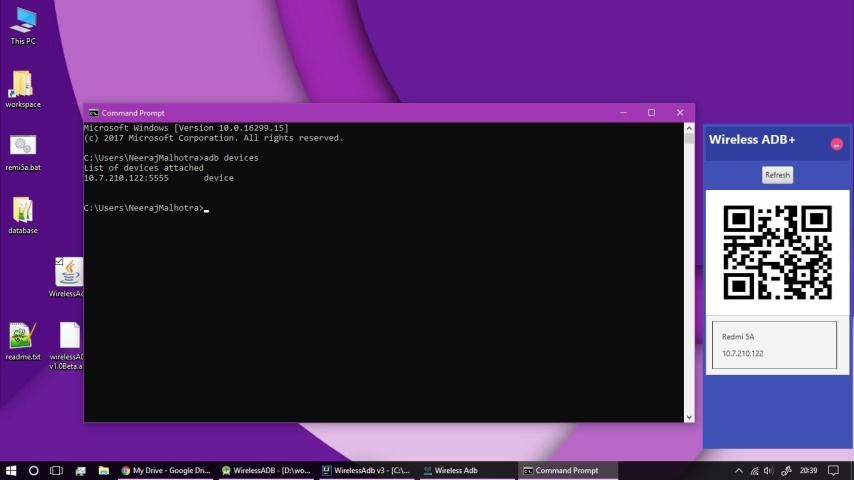Click the QR code image

(777, 253)
